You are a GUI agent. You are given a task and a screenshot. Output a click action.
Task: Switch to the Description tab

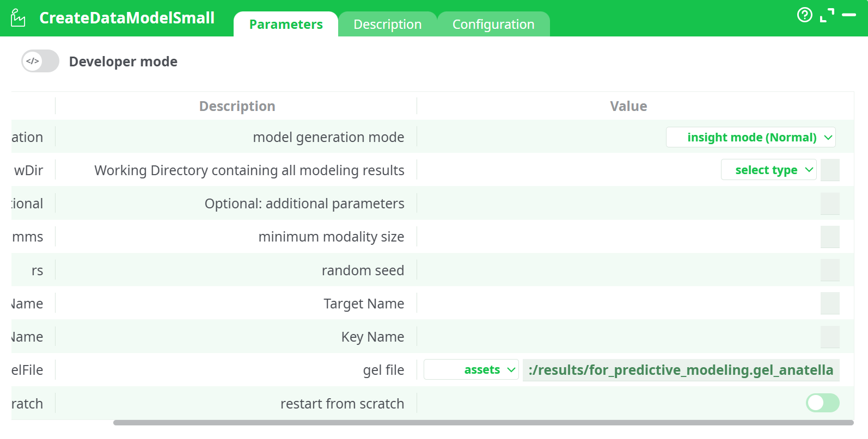pyautogui.click(x=387, y=24)
